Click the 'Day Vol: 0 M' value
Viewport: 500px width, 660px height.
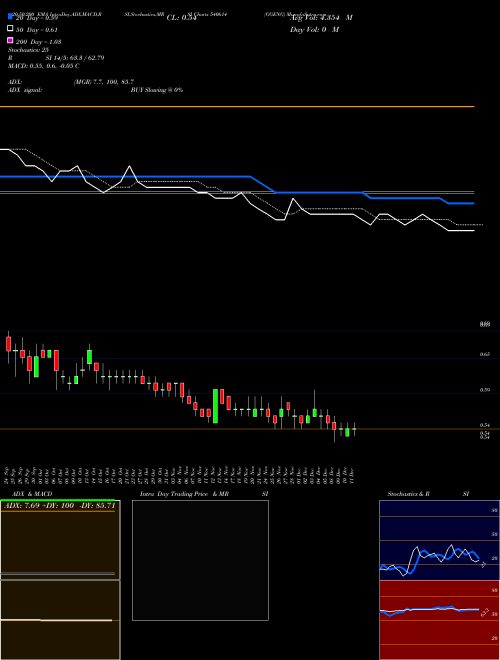[314, 29]
